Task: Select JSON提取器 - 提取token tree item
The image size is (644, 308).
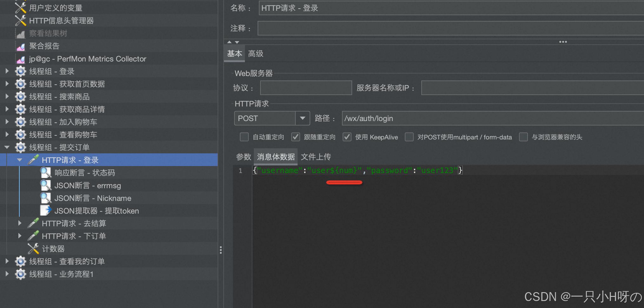Action: (x=97, y=211)
